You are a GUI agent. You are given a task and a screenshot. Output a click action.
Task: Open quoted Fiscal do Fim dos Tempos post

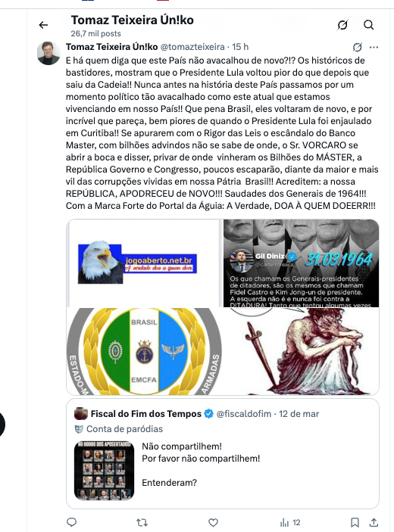pyautogui.click(x=223, y=454)
